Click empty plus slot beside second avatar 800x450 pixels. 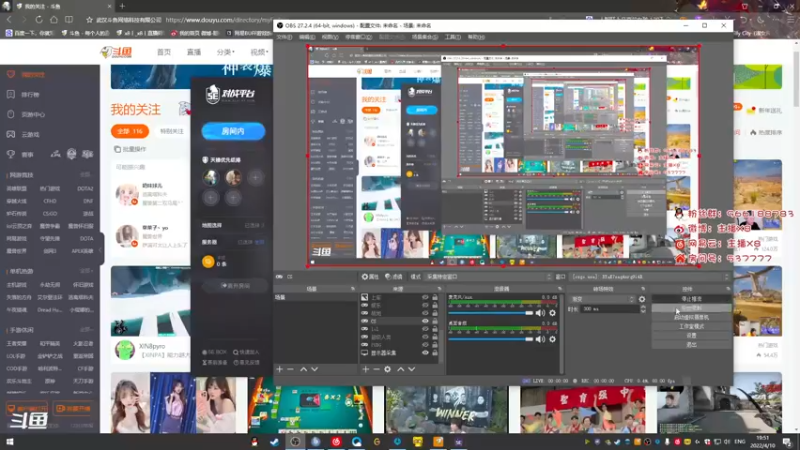[256, 177]
